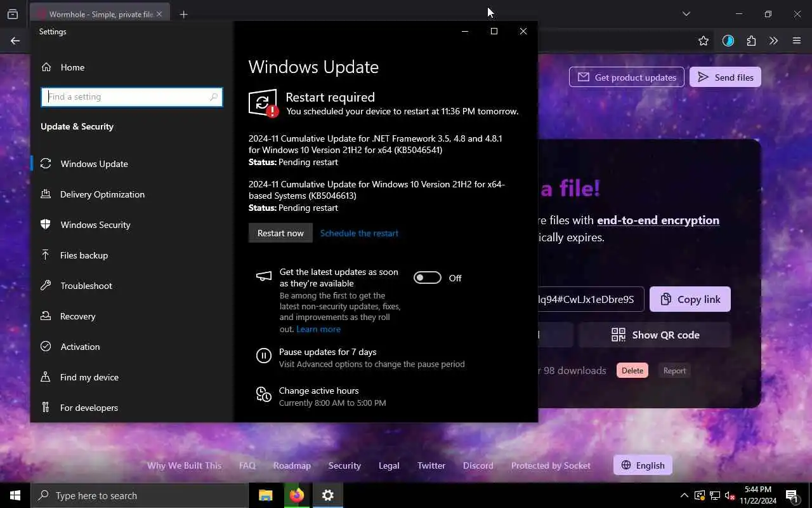Open the browser extensions puzzle icon
Viewport: 812px width, 508px height.
coord(751,41)
